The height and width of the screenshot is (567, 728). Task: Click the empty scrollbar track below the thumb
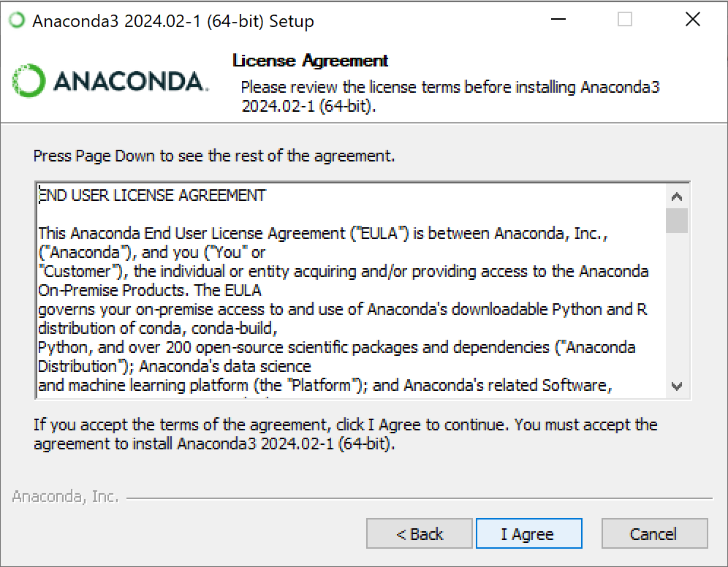tap(677, 307)
